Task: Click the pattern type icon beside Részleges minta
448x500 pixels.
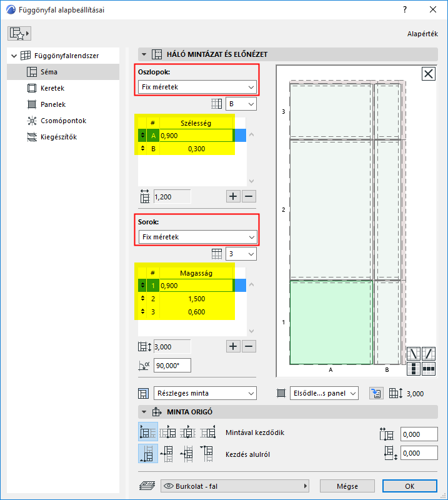Action: 144,393
